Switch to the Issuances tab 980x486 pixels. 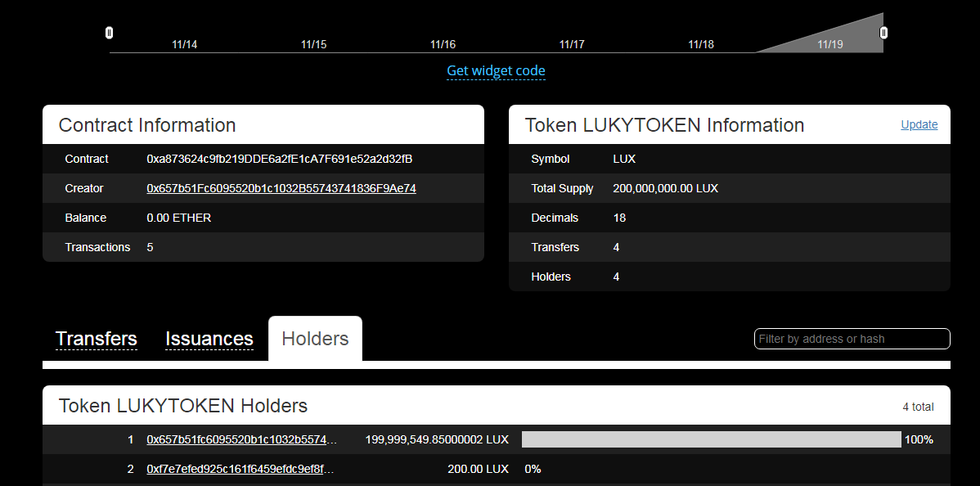tap(209, 339)
